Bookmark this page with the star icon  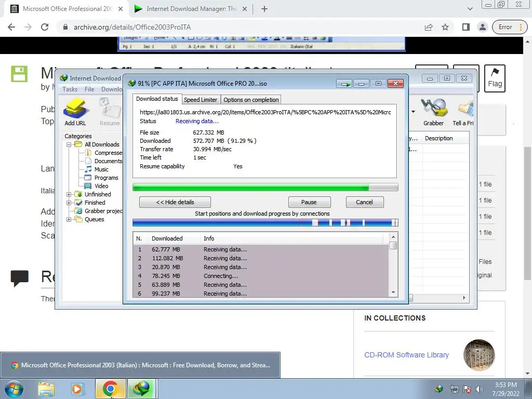[445, 27]
